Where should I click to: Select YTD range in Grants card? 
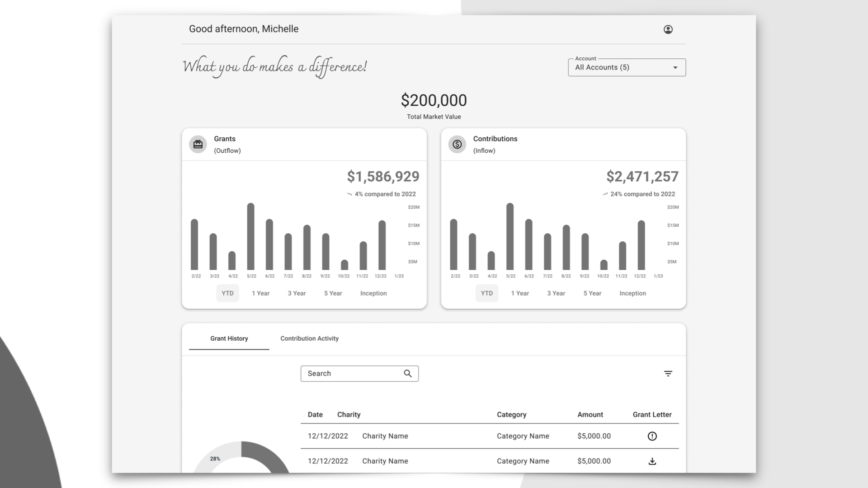[x=227, y=293]
